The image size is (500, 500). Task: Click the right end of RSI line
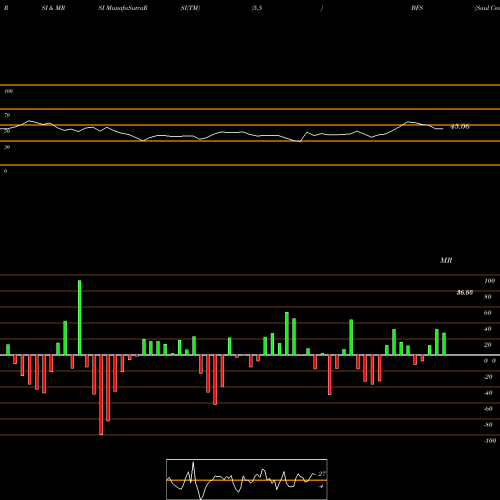point(442,129)
